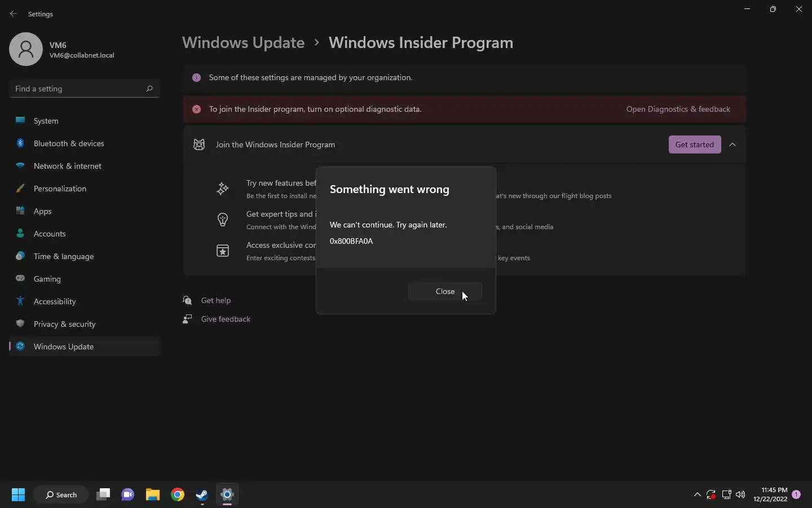Click the Windows Update breadcrumb
Screen dimensions: 812x508
click(x=243, y=43)
